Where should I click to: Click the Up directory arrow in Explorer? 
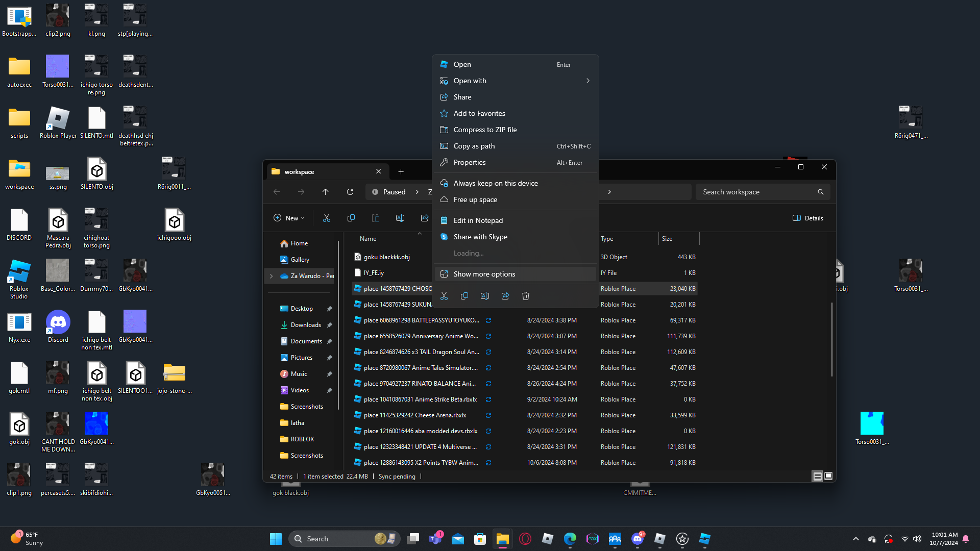point(326,192)
